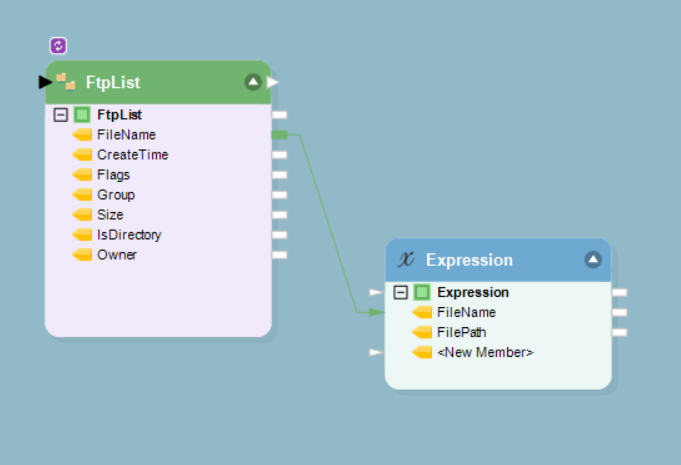
Task: Click the FtpList folder icon in header
Action: (66, 82)
